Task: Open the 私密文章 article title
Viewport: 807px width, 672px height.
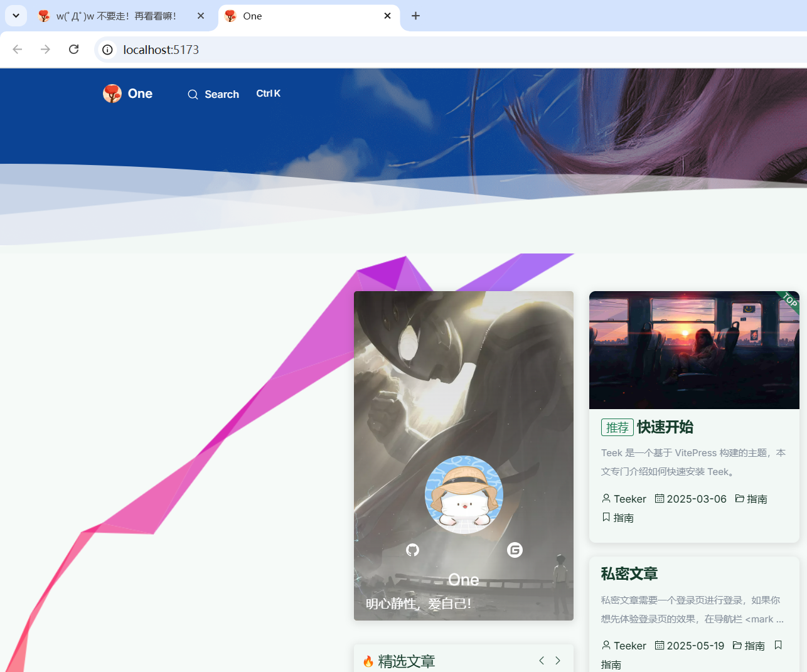Action: [629, 574]
